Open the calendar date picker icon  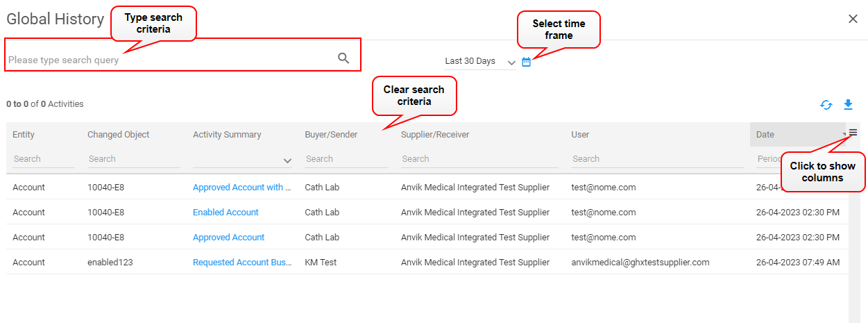coord(526,62)
